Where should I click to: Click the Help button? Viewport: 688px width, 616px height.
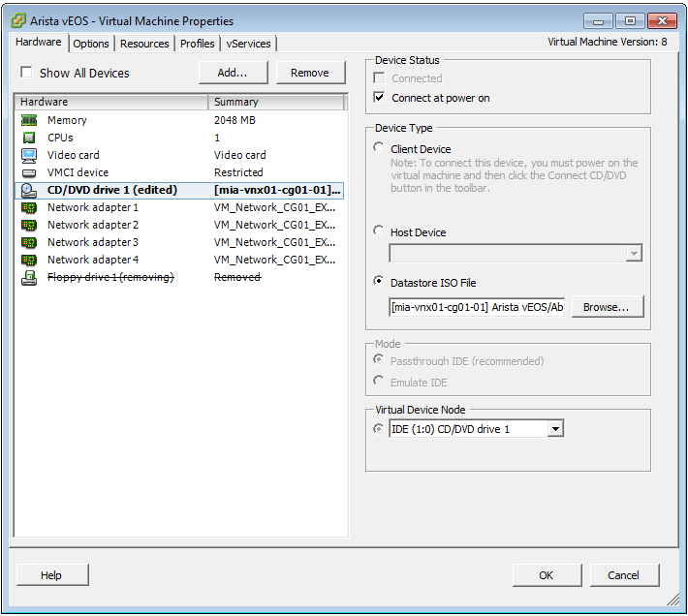tap(52, 575)
